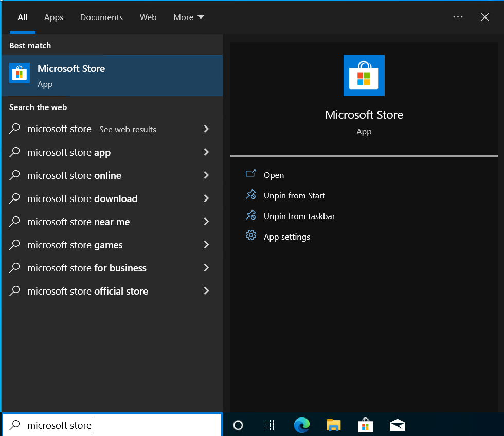Select 'microsoft store - See web results' suggestion
The image size is (504, 436).
point(112,129)
